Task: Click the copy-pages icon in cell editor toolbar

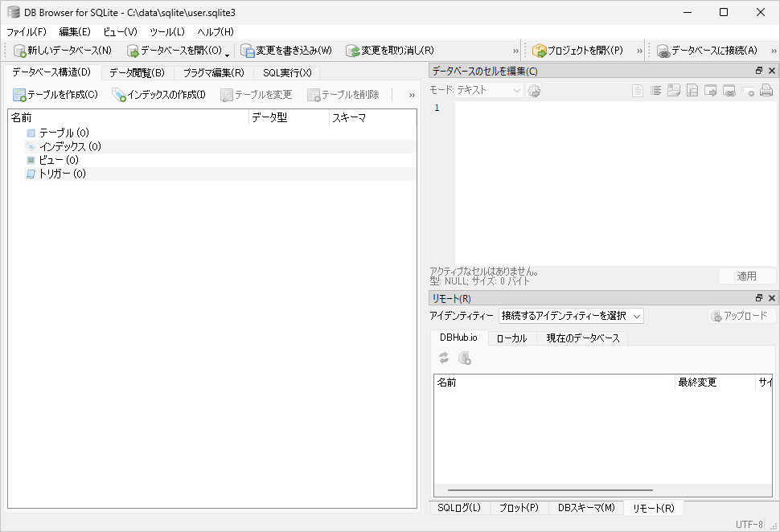Action: [x=674, y=91]
